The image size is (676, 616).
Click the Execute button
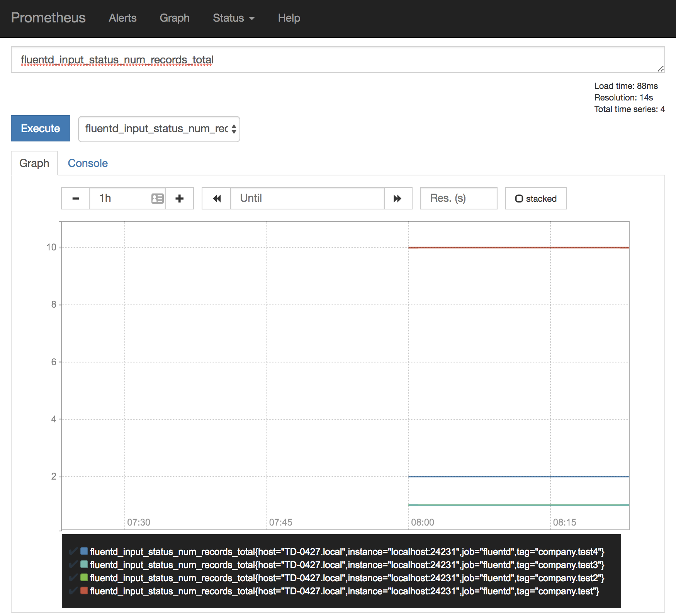point(41,128)
